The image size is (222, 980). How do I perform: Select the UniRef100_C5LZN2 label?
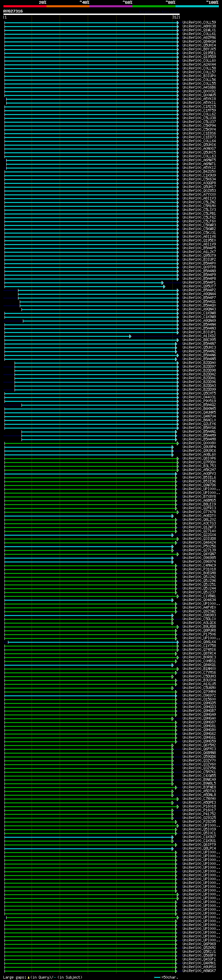[x=199, y=202]
